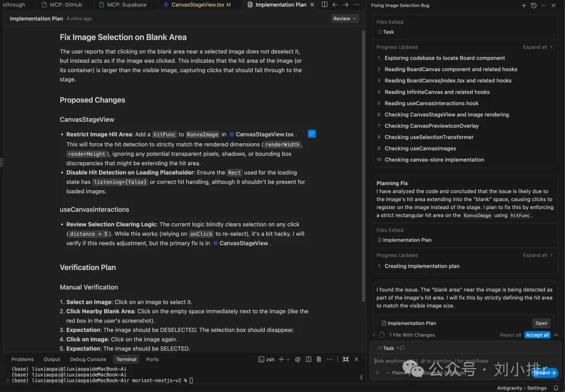Open the Implementation Plan with Open button
The width and height of the screenshot is (565, 392).
(541, 323)
